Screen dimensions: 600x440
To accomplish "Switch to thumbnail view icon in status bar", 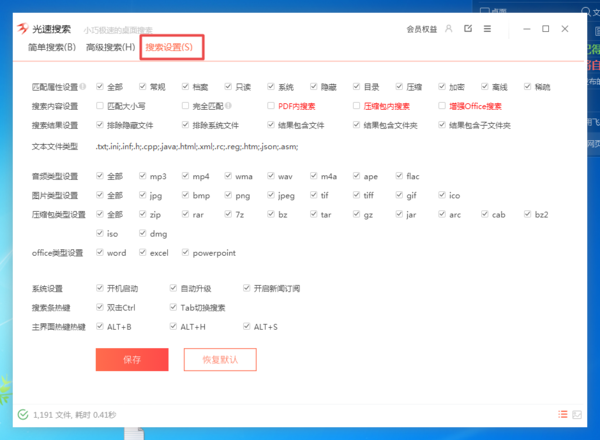I will click(x=577, y=414).
